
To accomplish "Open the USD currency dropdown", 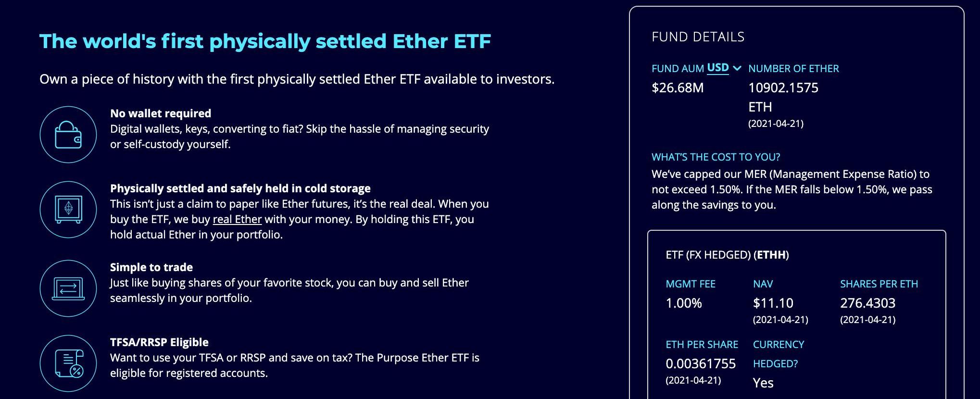I will click(x=718, y=68).
